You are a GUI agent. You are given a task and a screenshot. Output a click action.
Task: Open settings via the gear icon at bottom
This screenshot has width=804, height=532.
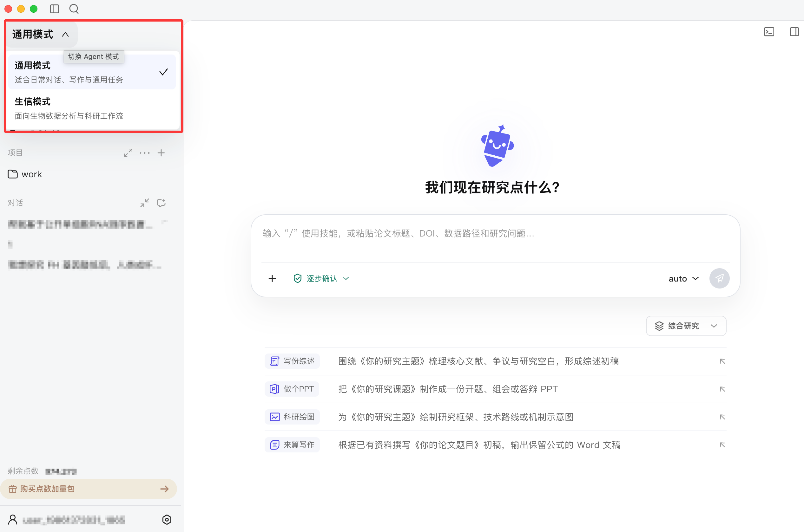tap(167, 519)
